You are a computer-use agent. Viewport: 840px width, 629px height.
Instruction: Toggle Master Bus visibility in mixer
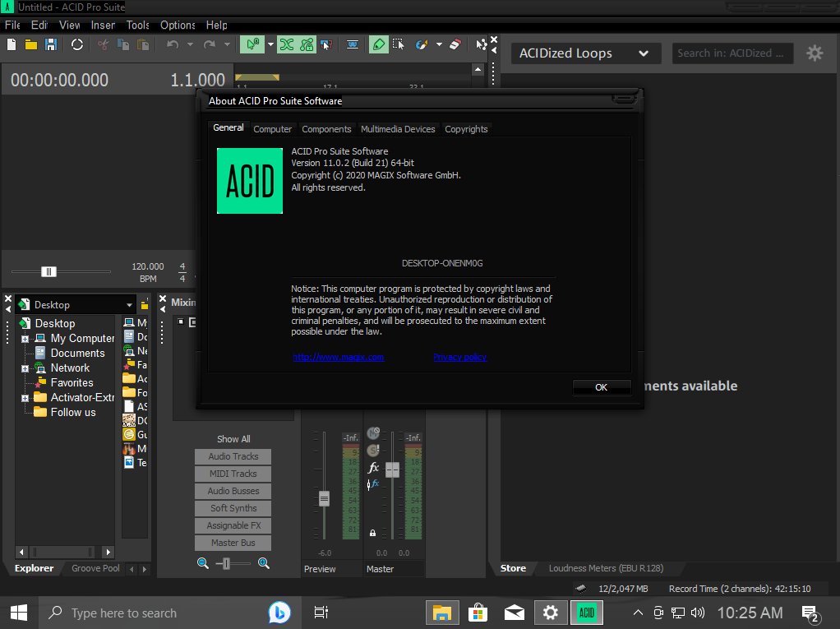(x=233, y=543)
